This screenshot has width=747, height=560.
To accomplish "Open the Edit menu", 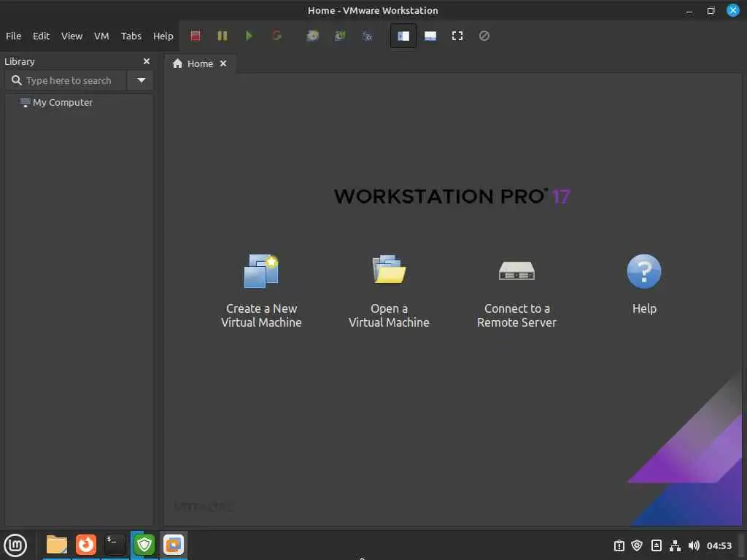I will point(41,36).
